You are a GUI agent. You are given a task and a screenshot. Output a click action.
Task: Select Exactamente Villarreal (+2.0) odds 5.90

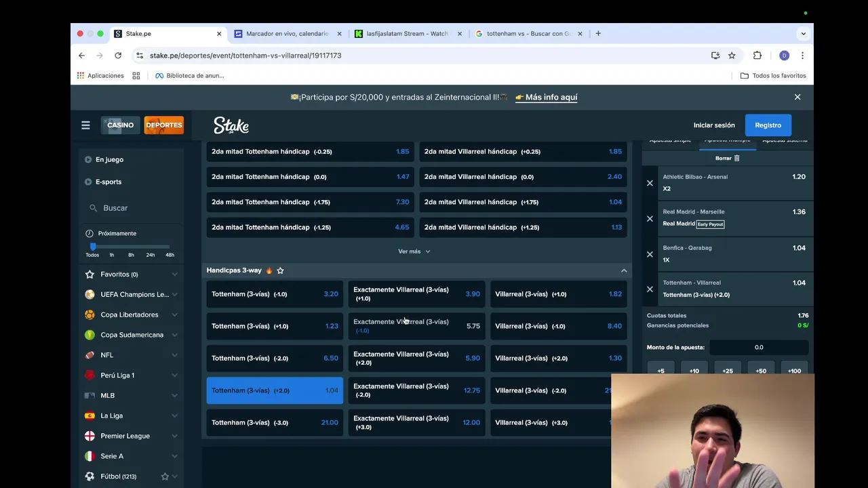pyautogui.click(x=416, y=359)
